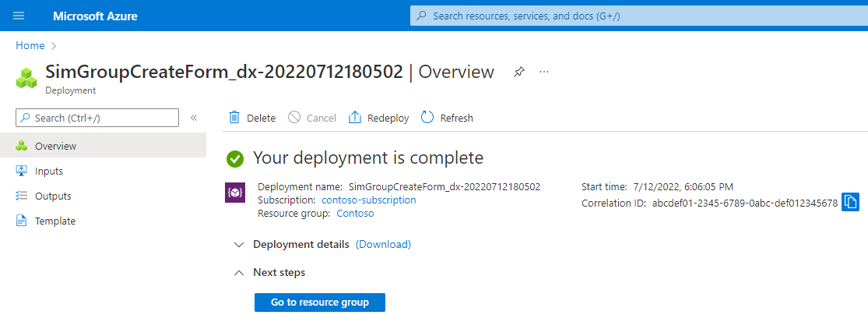
Task: Click the magnifier icon in top search
Action: [x=422, y=16]
